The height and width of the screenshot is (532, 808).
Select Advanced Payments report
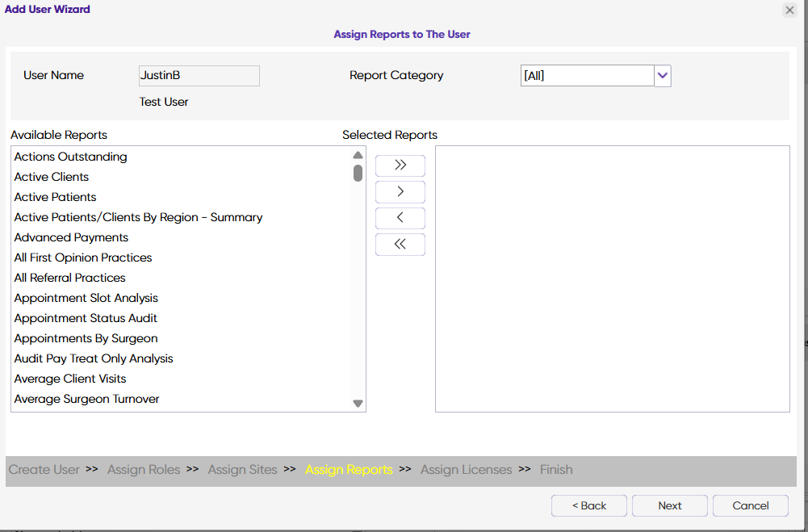[x=182, y=237]
